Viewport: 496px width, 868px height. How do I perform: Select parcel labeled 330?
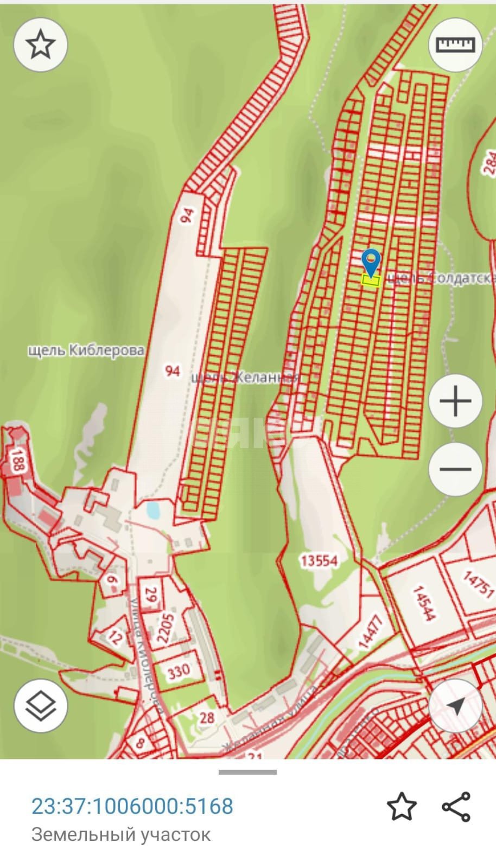179,672
